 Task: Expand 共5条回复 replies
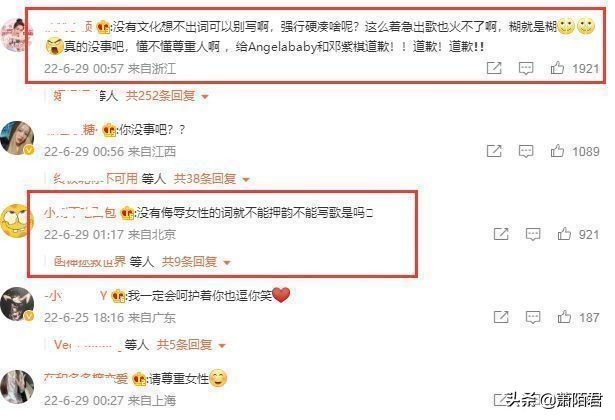(x=191, y=345)
